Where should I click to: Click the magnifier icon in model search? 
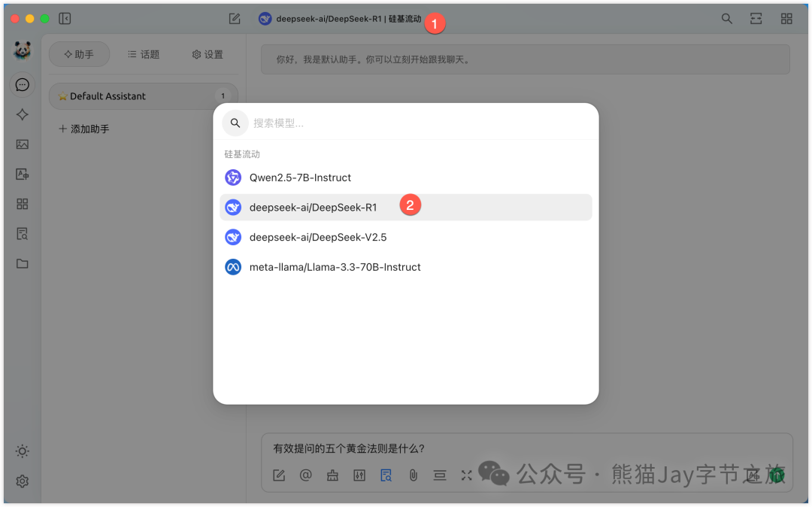(x=235, y=123)
